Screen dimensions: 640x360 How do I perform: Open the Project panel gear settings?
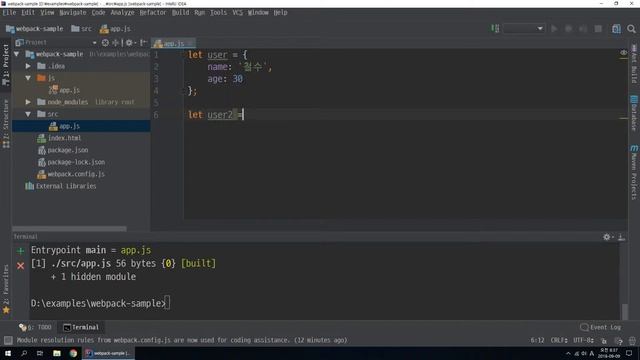130,42
